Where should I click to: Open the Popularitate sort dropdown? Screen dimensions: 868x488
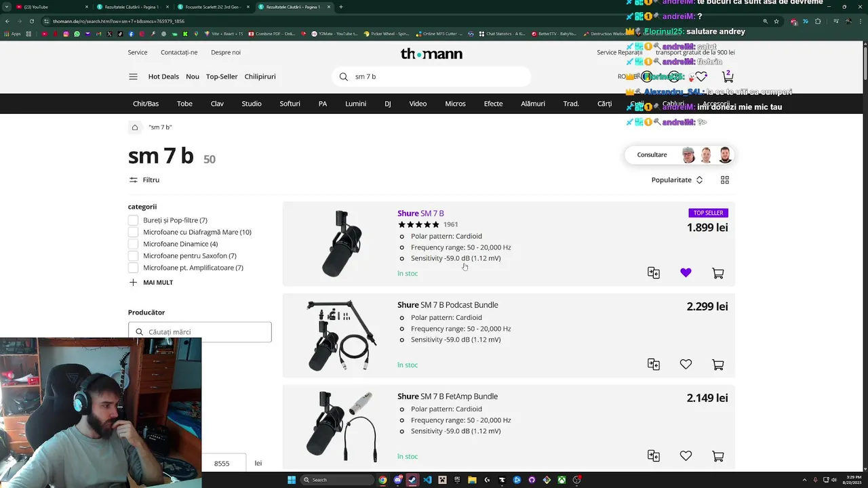coord(677,180)
